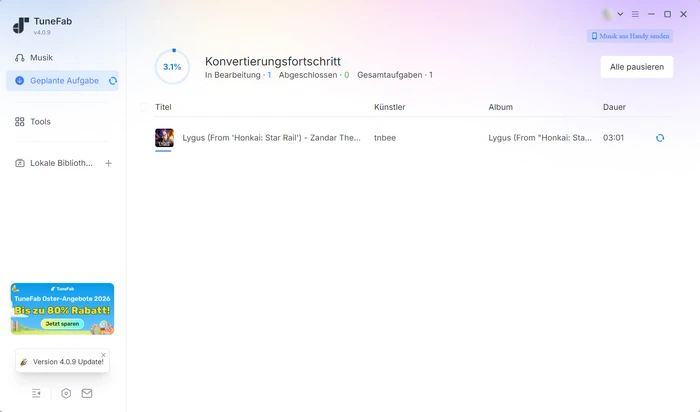Click the Dauer column header
Viewport: 700px width, 412px height.
click(614, 107)
